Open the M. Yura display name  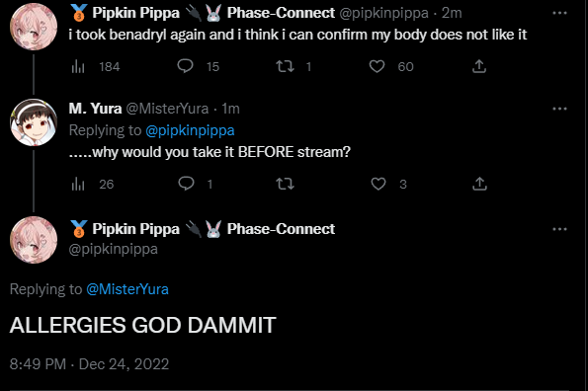point(95,109)
